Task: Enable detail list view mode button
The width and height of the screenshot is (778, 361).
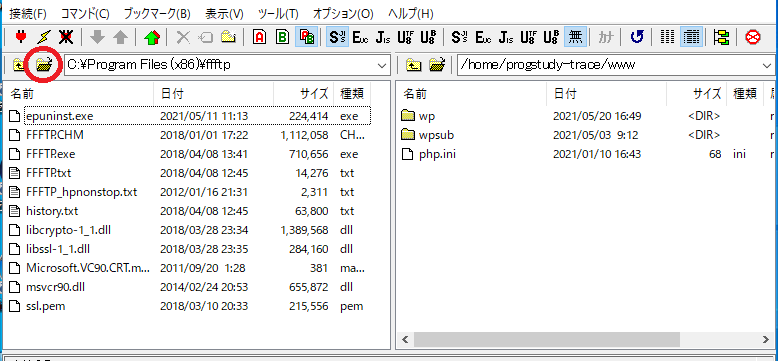Action: (692, 37)
